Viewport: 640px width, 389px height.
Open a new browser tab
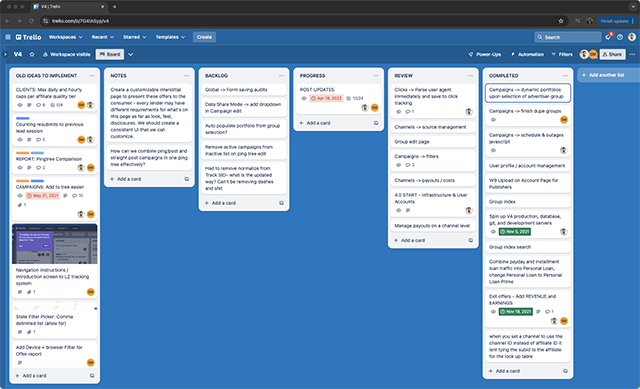tap(114, 7)
